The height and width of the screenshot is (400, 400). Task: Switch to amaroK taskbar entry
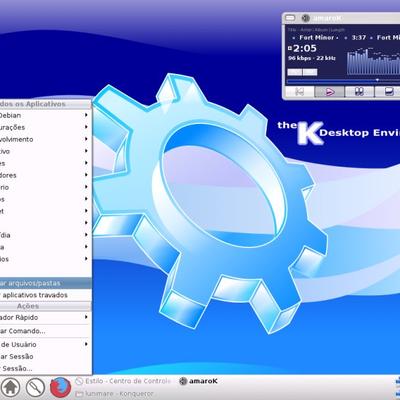tap(199, 381)
